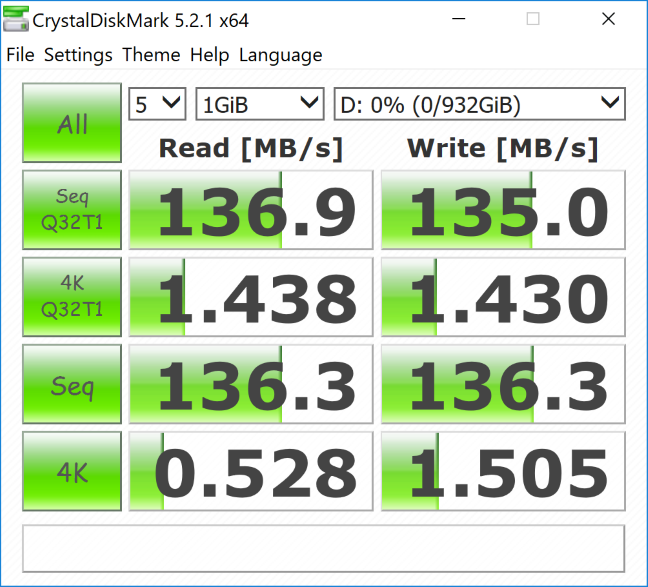Close the CrystalDiskMark window
This screenshot has width=648, height=587.
(x=608, y=19)
